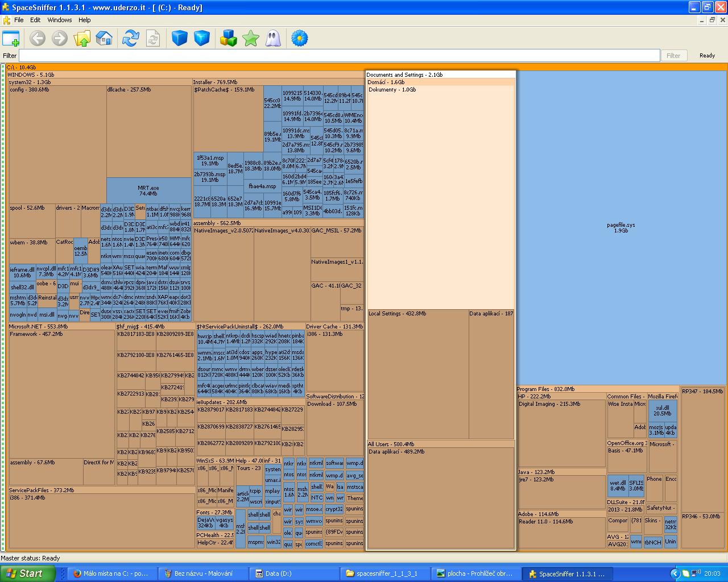Image resolution: width=728 pixels, height=582 pixels.
Task: Click the 'Documents and Settings - 2.1Gb' header
Action: click(x=441, y=74)
